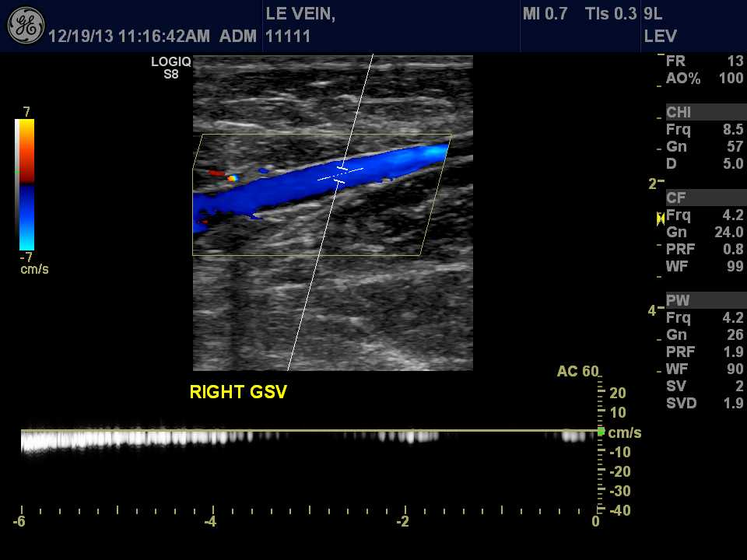Click the small red flow spot left of the vein
The height and width of the screenshot is (560, 747).
pyautogui.click(x=216, y=173)
